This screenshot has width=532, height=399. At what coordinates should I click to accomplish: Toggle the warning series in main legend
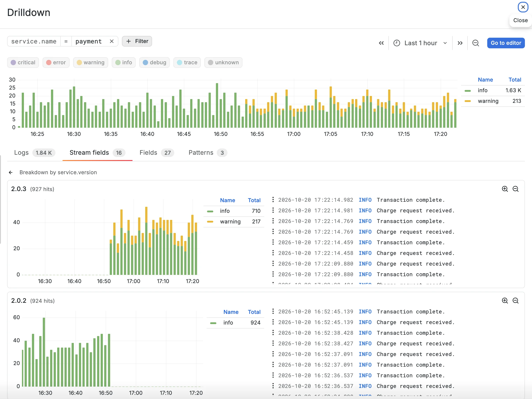493,101
